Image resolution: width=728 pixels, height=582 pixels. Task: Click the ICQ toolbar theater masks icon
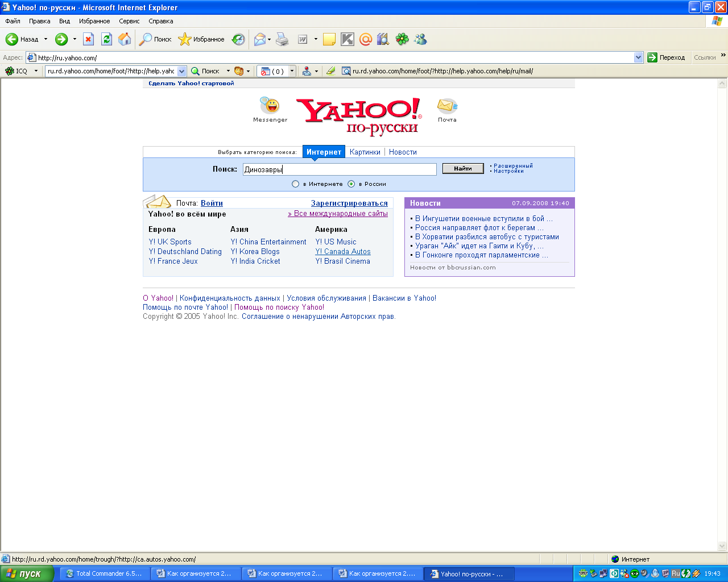tap(239, 71)
